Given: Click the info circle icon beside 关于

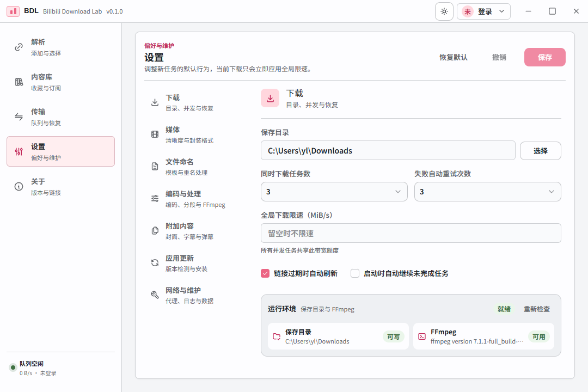Looking at the screenshot, I should click(x=19, y=186).
